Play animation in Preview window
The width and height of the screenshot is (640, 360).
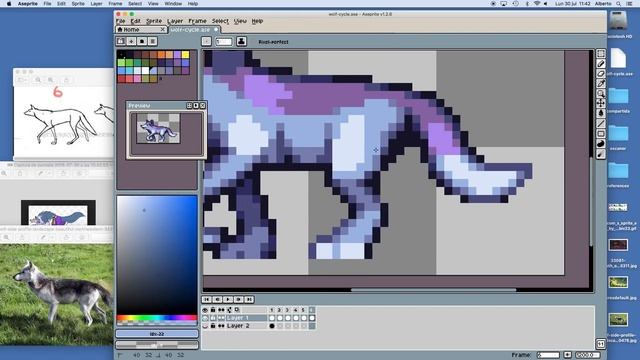tap(196, 105)
